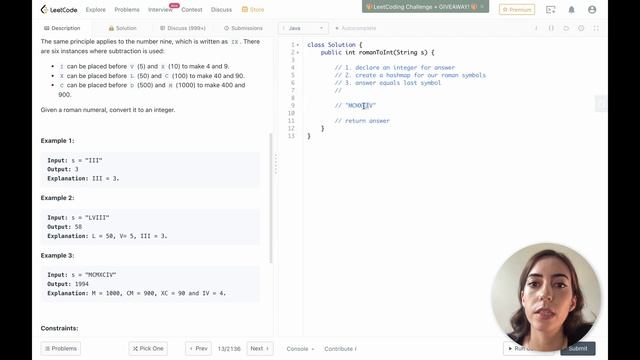Open the Contest nav item
The height and width of the screenshot is (360, 640).
(x=191, y=9)
